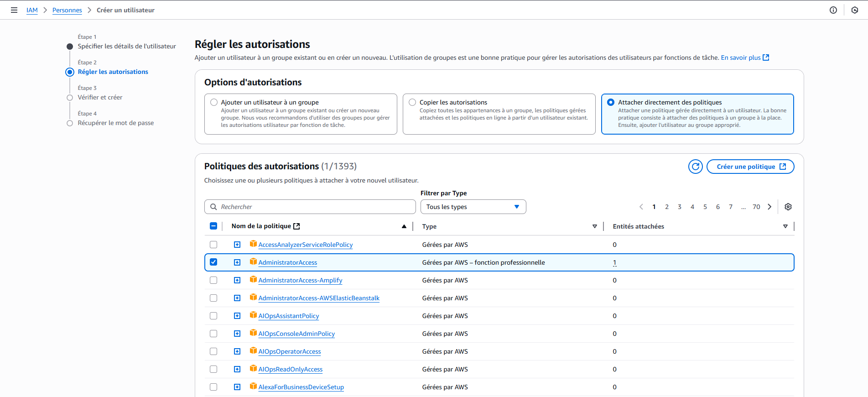Check the AIOpsOperatorAccess checkbox
868x397 pixels.
[x=213, y=351]
